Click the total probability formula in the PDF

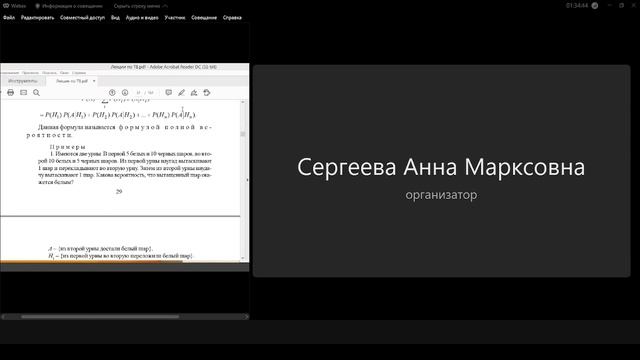pyautogui.click(x=118, y=115)
